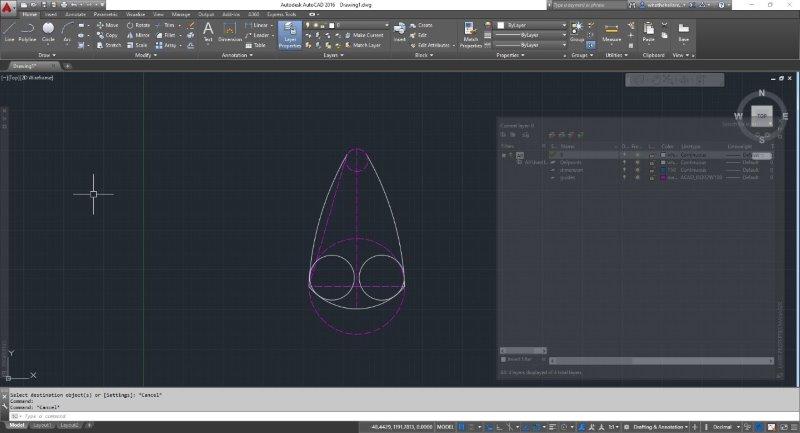Click the ViewCube TOP face
This screenshot has width=800, height=433.
[761, 116]
